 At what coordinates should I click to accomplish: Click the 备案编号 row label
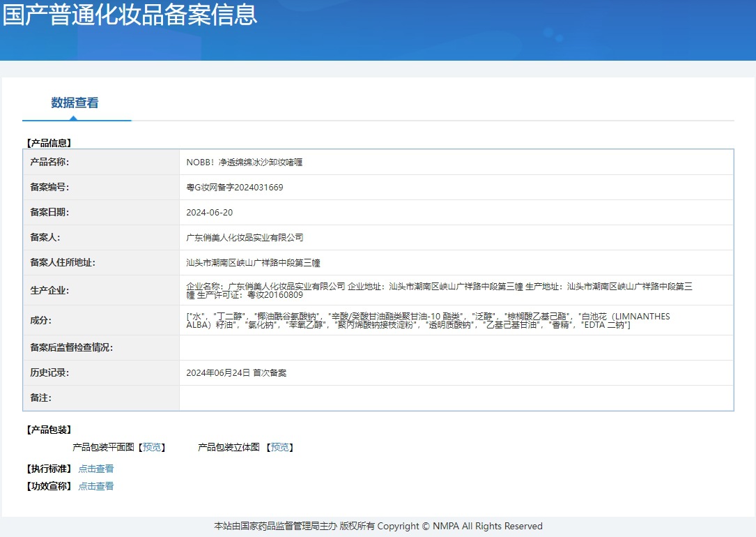[49, 187]
